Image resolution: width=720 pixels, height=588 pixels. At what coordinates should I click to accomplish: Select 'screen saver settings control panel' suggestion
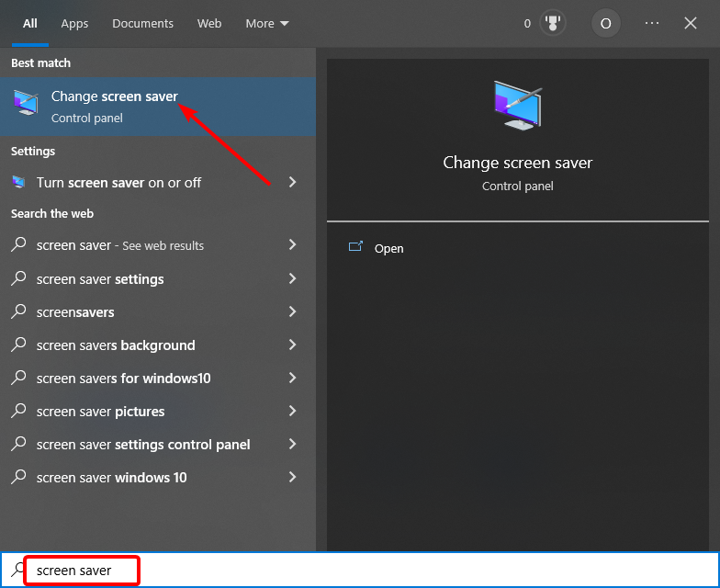tap(158, 444)
